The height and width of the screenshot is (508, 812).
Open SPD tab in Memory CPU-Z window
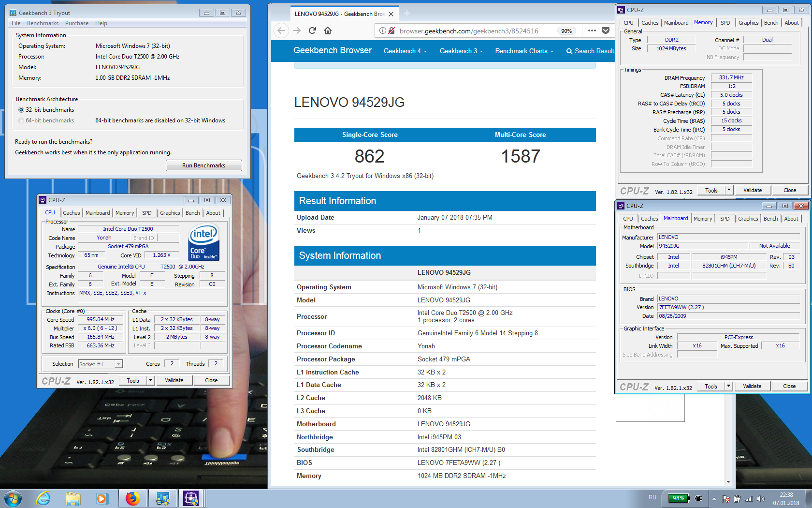(x=725, y=23)
